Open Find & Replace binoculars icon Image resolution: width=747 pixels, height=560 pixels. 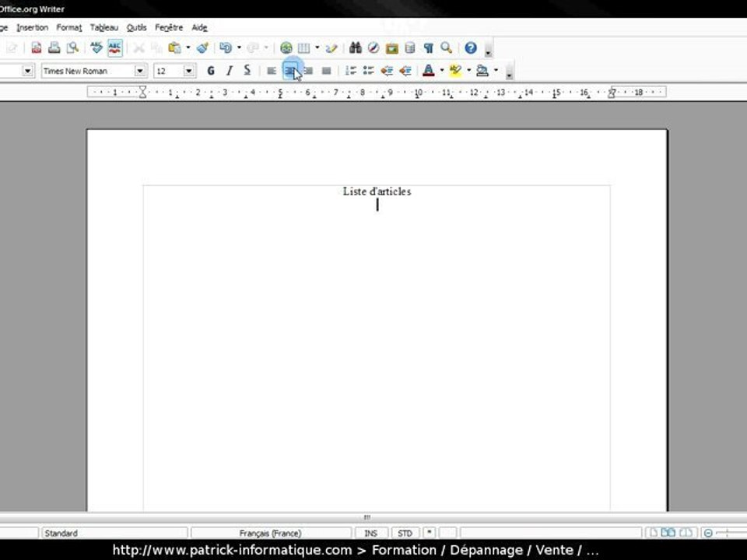356,47
